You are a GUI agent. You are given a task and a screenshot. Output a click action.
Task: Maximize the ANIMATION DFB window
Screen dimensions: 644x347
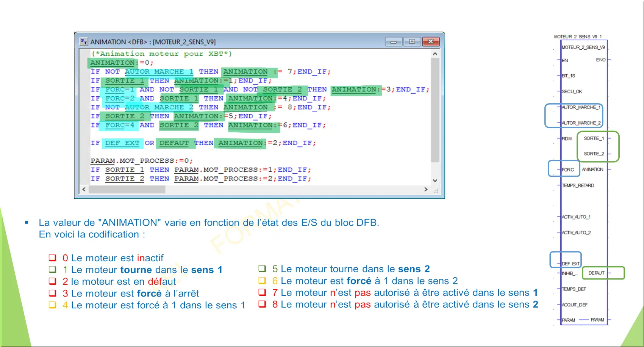click(412, 42)
